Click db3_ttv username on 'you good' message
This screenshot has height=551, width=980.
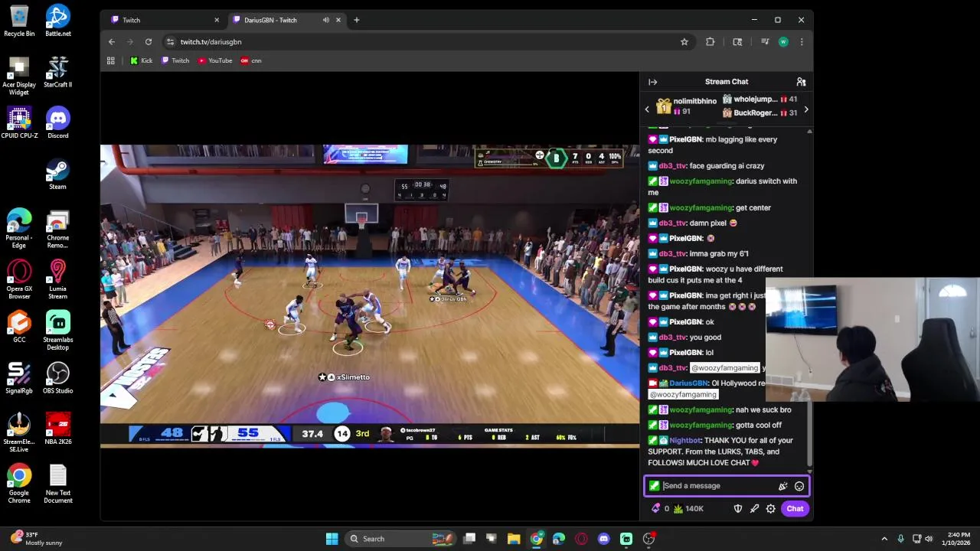point(673,337)
